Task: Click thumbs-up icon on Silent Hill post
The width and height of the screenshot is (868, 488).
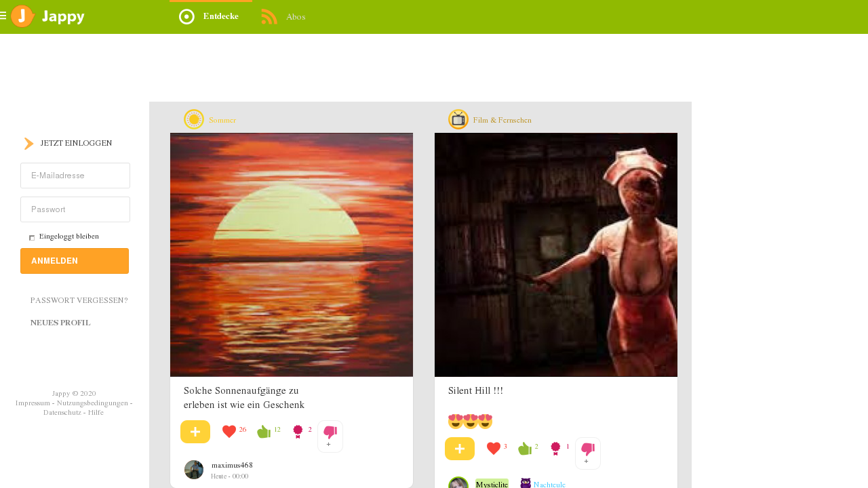Action: pyautogui.click(x=525, y=449)
